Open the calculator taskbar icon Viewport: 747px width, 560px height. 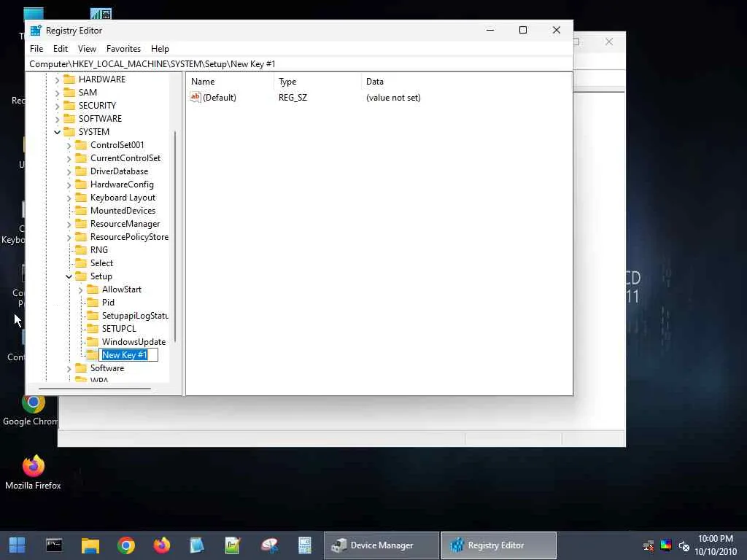(x=304, y=545)
